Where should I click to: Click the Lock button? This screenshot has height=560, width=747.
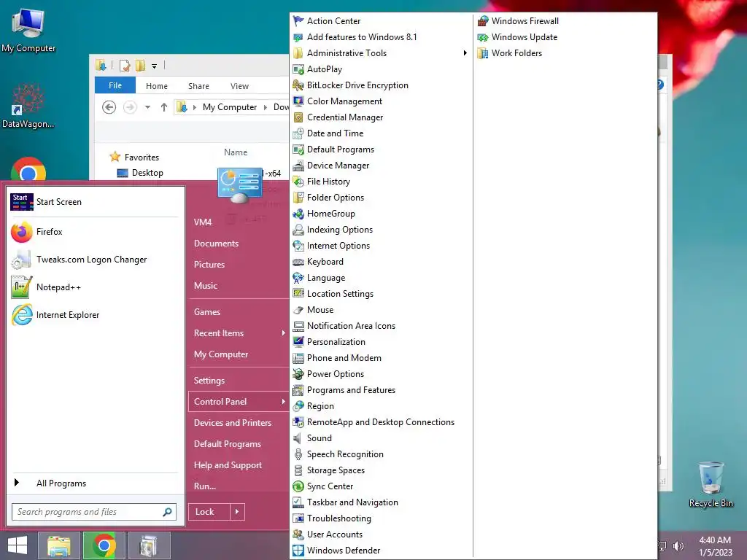[x=209, y=512]
